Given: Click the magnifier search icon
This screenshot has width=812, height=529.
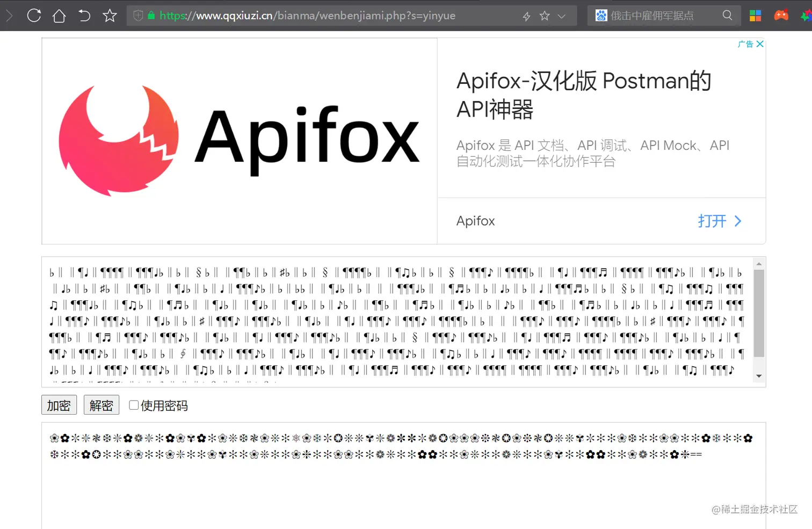Looking at the screenshot, I should click(727, 16).
